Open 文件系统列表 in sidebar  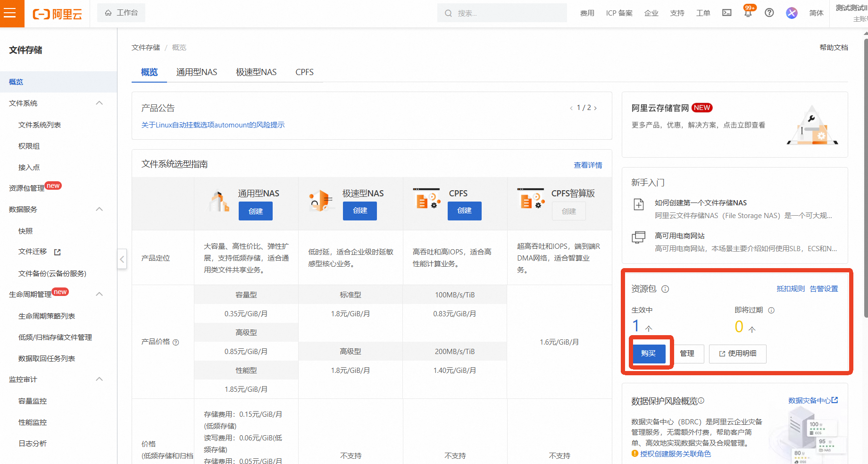pyautogui.click(x=40, y=125)
